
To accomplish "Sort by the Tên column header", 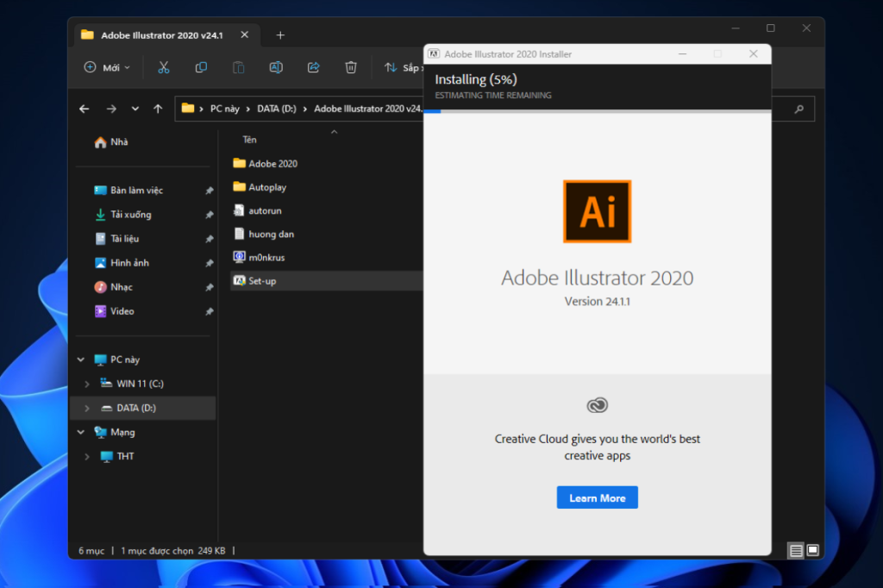I will pos(249,140).
